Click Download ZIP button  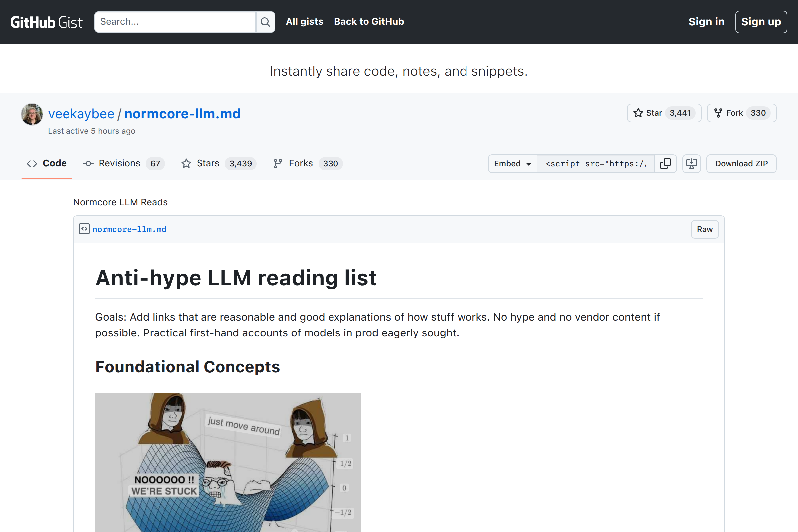[x=741, y=164]
